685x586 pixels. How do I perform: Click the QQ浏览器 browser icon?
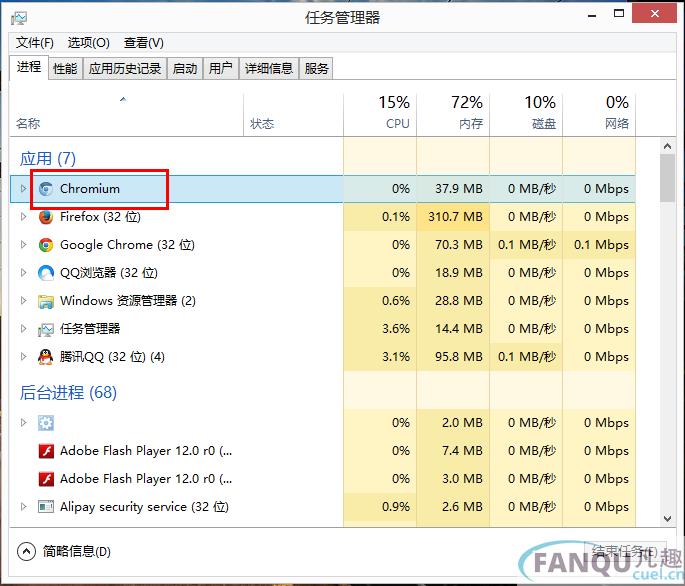pos(46,273)
